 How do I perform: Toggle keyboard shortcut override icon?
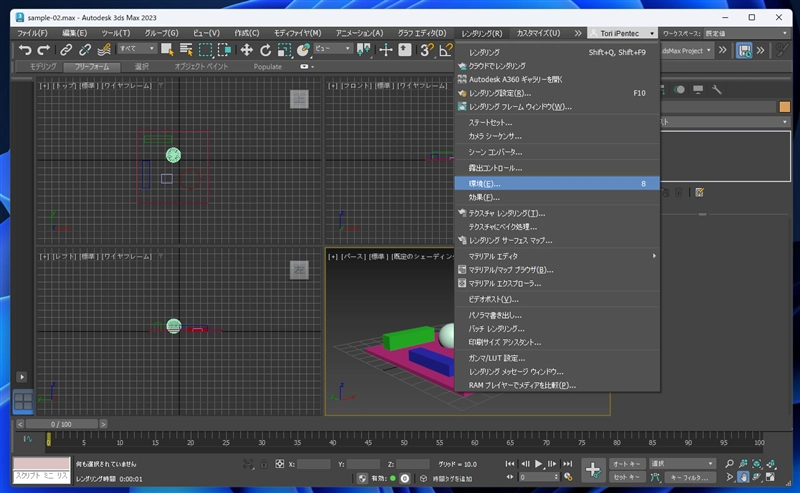point(405,50)
